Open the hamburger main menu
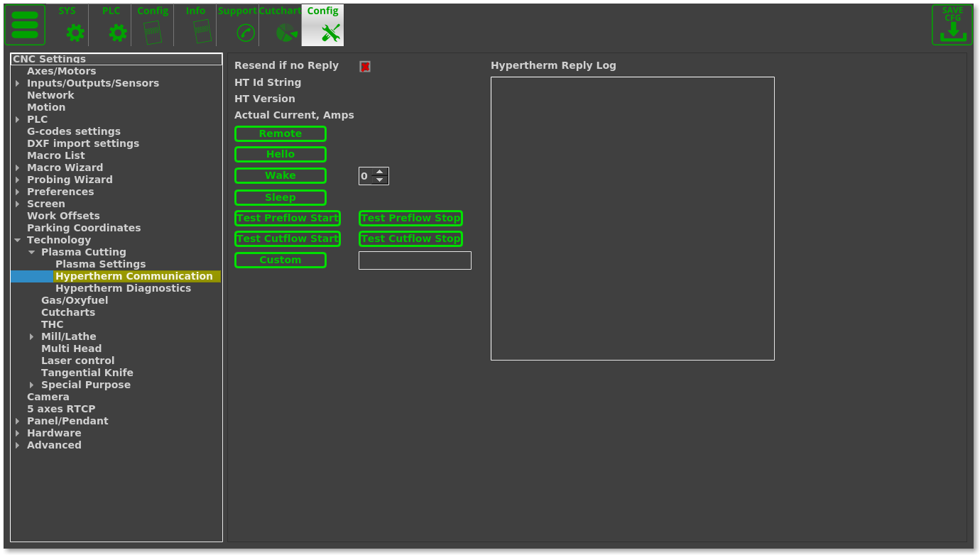The width and height of the screenshot is (980, 555). 25,25
